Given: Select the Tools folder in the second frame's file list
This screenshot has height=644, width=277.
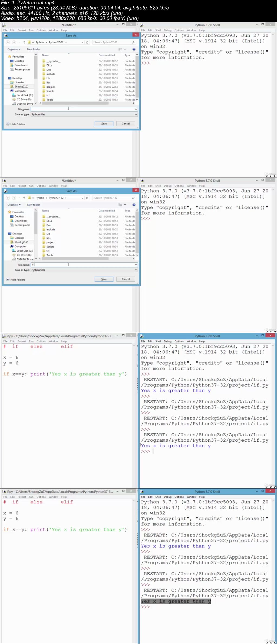Looking at the screenshot, I should click(x=50, y=255).
